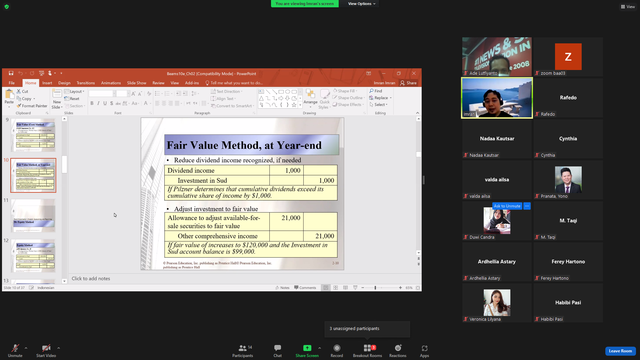This screenshot has height=360, width=640.
Task: Switch to the Animations ribbon tab
Action: [111, 83]
